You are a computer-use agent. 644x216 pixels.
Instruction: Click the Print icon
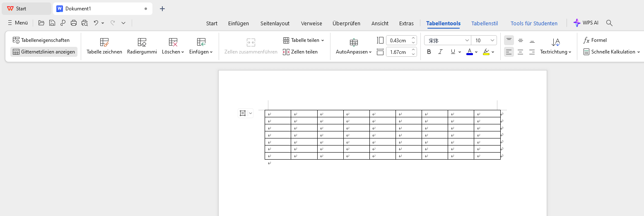click(74, 23)
